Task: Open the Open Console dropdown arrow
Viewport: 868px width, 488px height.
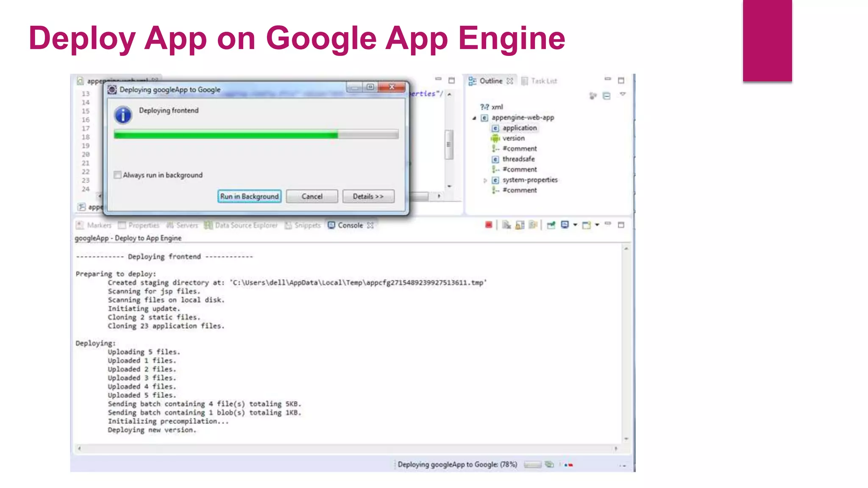Action: tap(597, 225)
